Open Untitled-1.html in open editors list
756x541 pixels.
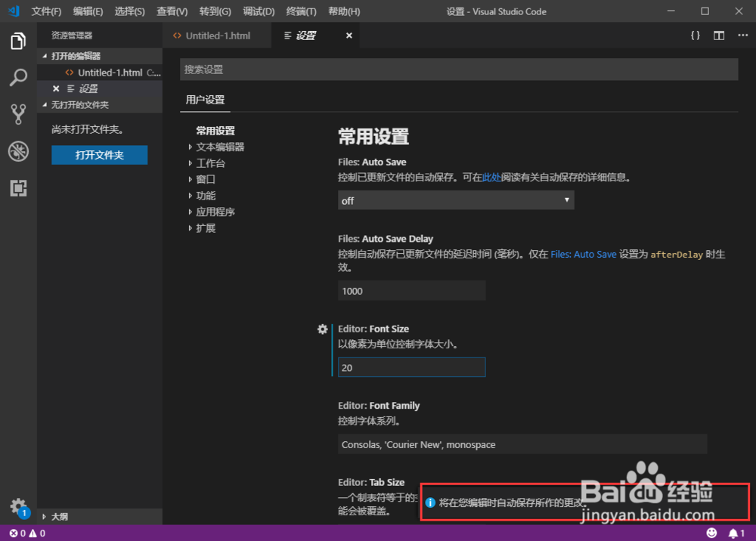[x=100, y=73]
